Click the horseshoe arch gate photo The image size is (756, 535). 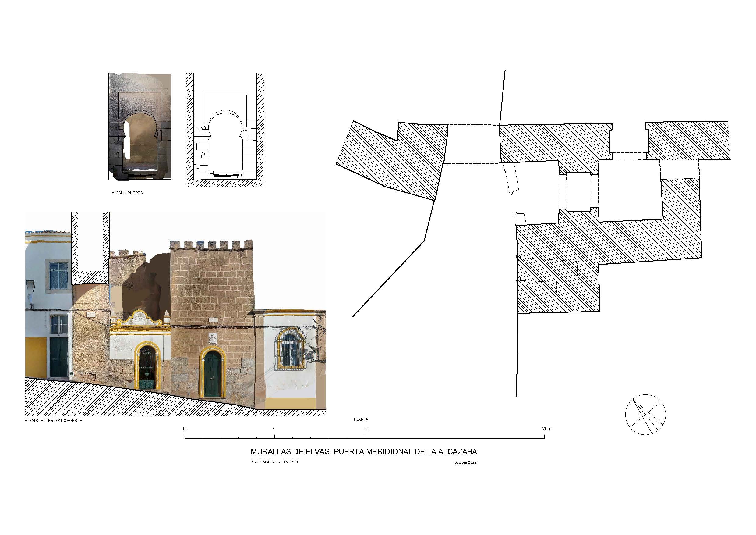click(140, 126)
